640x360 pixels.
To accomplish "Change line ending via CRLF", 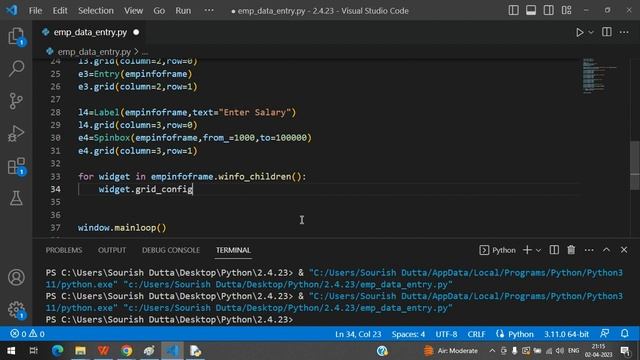I will point(476,334).
